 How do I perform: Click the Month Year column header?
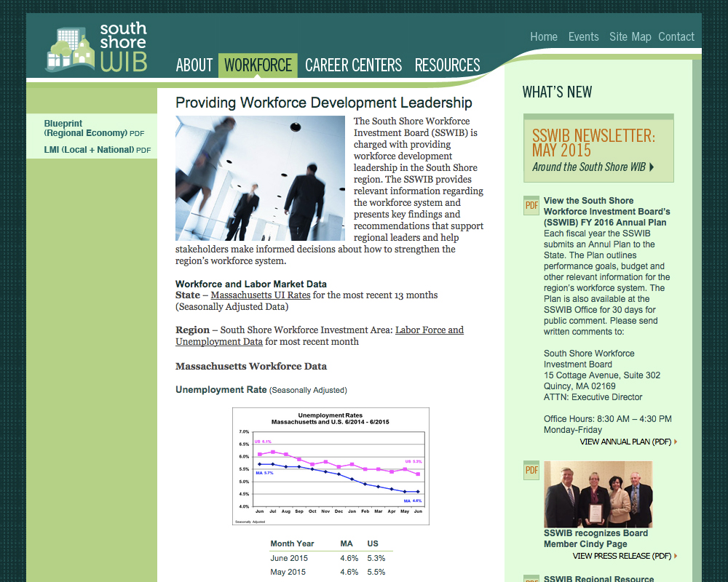pyautogui.click(x=292, y=543)
